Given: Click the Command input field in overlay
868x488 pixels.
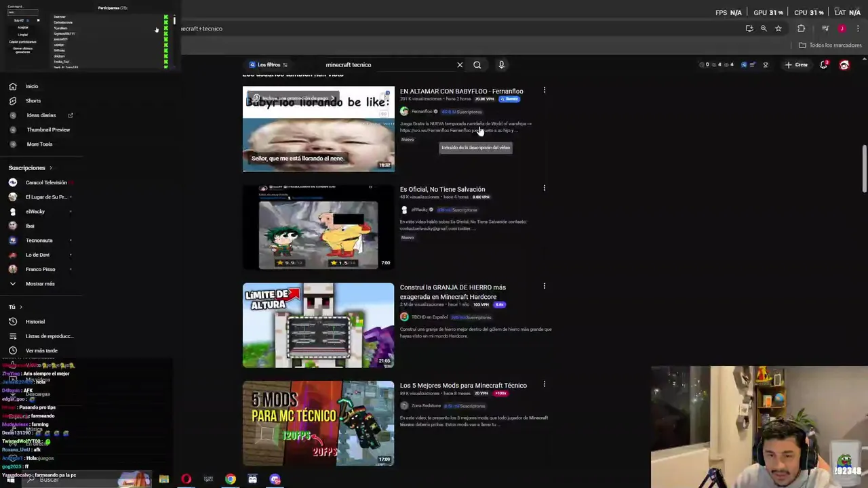Looking at the screenshot, I should [x=23, y=12].
